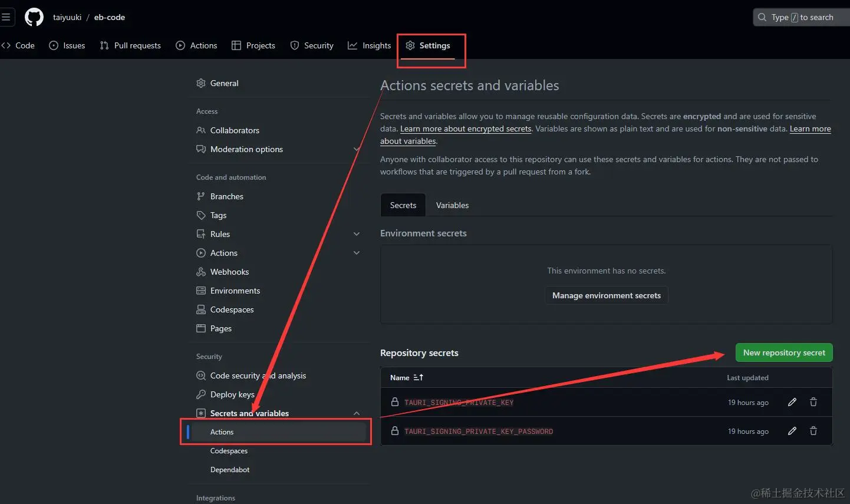Screen dimensions: 850x504
Task: Select Codespaces under Secrets and variables
Action: [229, 451]
